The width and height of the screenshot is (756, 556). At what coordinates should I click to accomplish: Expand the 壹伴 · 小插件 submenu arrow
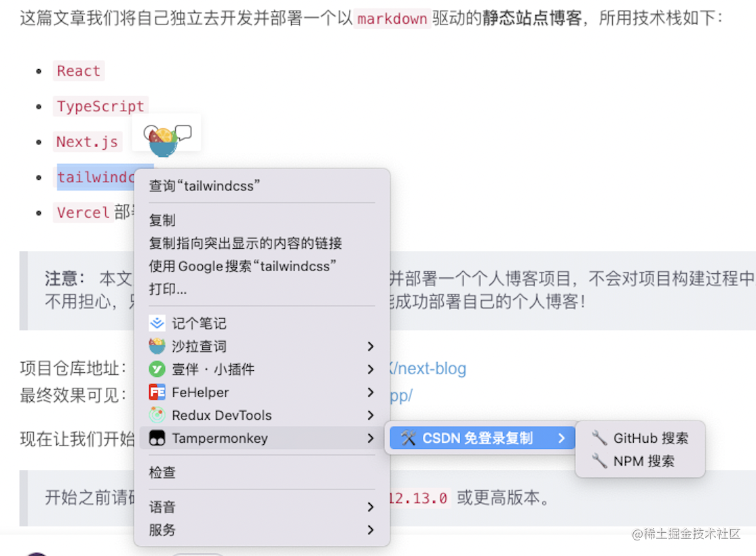371,369
